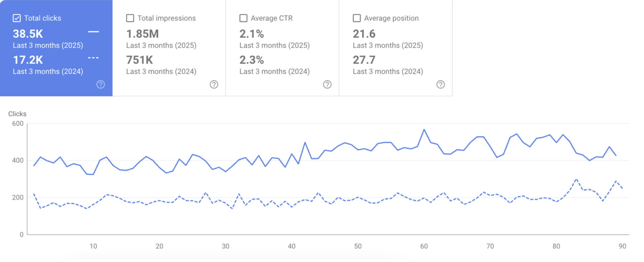
Task: Open help icon in Average position card
Action: [440, 84]
